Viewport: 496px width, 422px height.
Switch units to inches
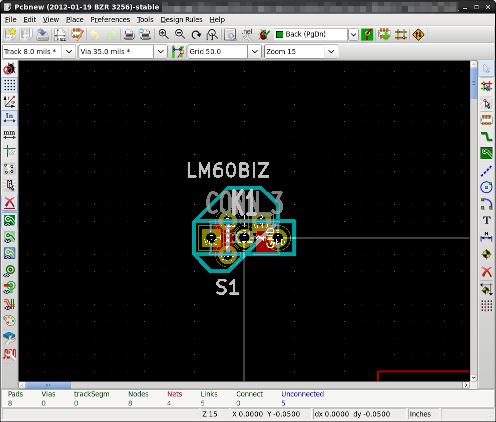click(x=9, y=118)
